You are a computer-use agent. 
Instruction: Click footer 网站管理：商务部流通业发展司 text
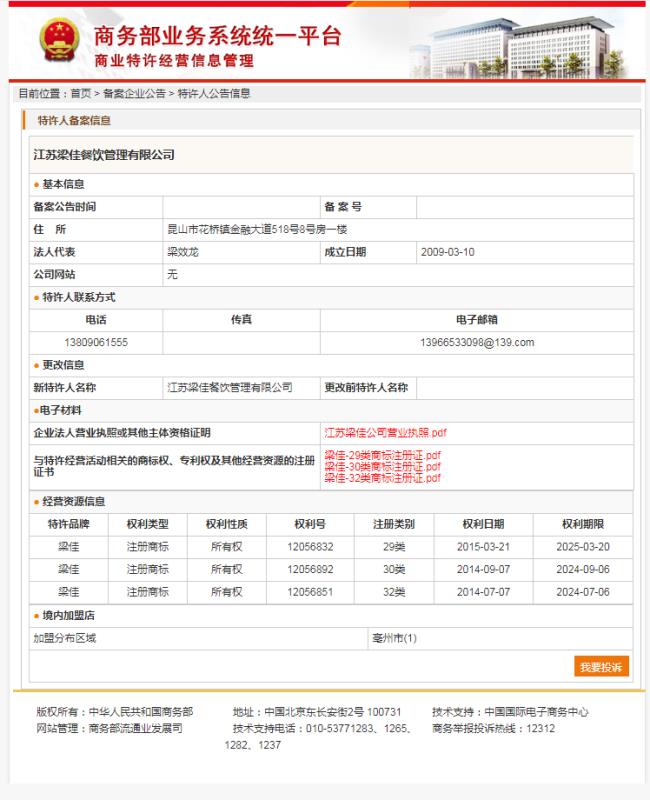click(x=109, y=729)
